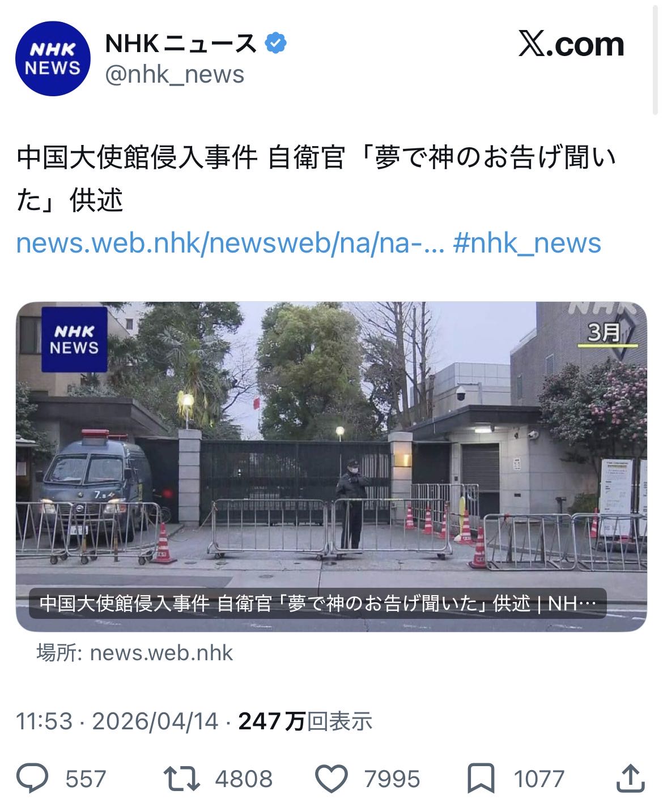Click the 557 replies count
The image size is (663, 812).
[86, 779]
